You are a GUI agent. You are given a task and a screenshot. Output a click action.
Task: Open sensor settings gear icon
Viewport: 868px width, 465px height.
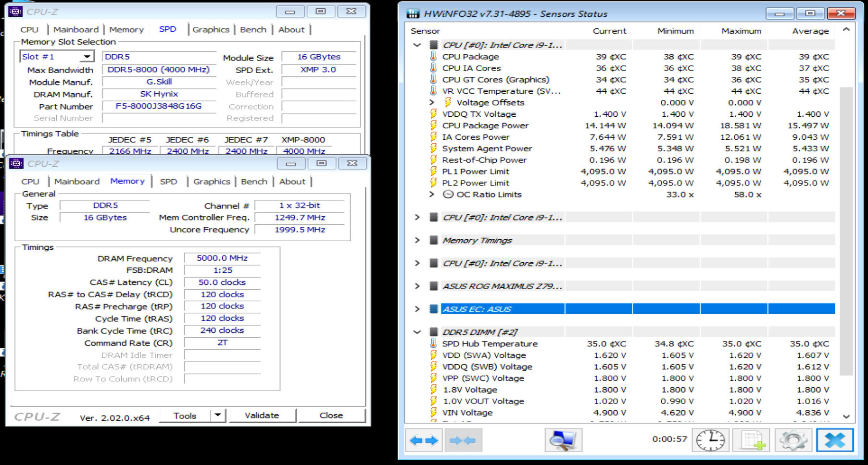[793, 440]
